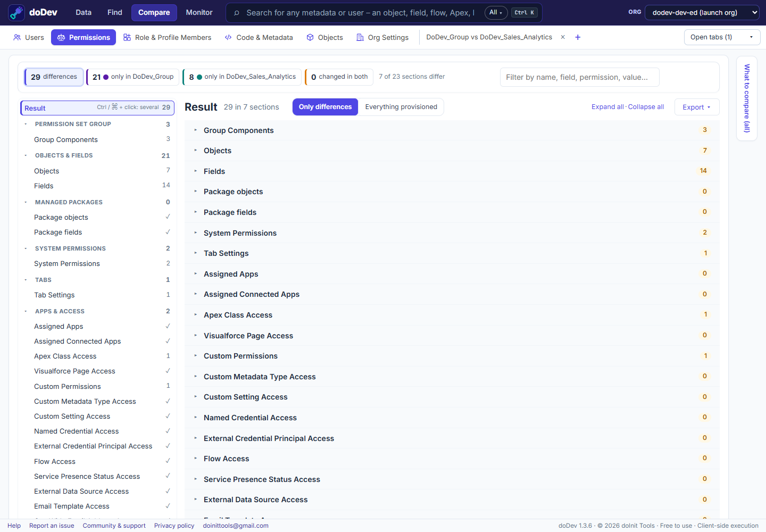Click the search magnifier icon
This screenshot has height=532, width=766.
click(237, 13)
